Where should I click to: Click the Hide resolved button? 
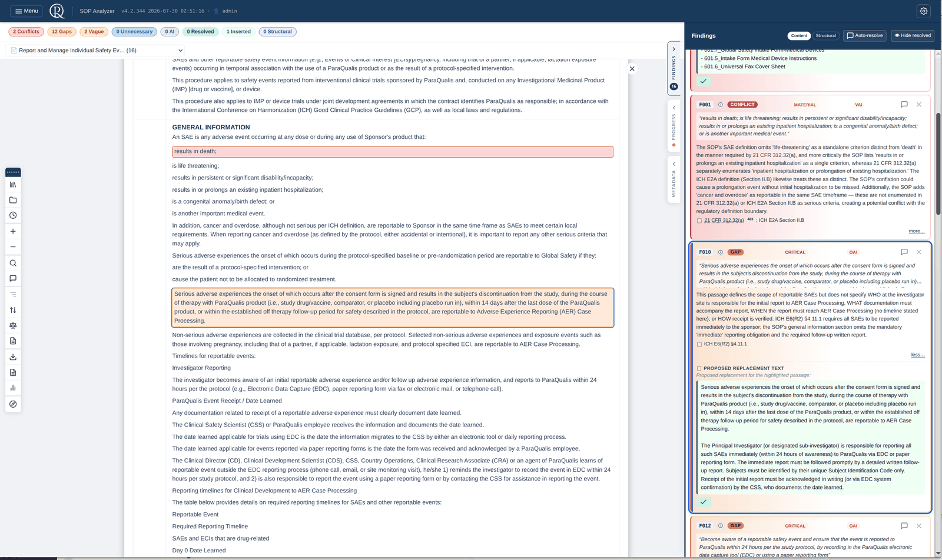pyautogui.click(x=913, y=36)
